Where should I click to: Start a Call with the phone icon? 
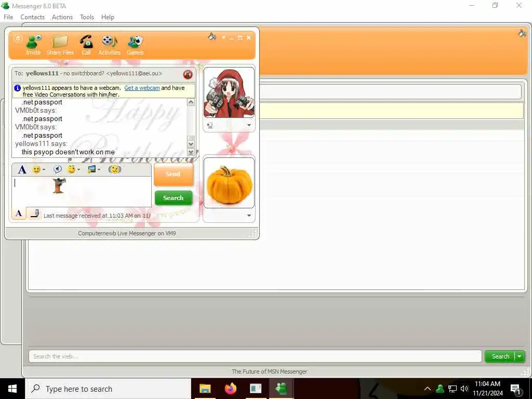point(86,45)
